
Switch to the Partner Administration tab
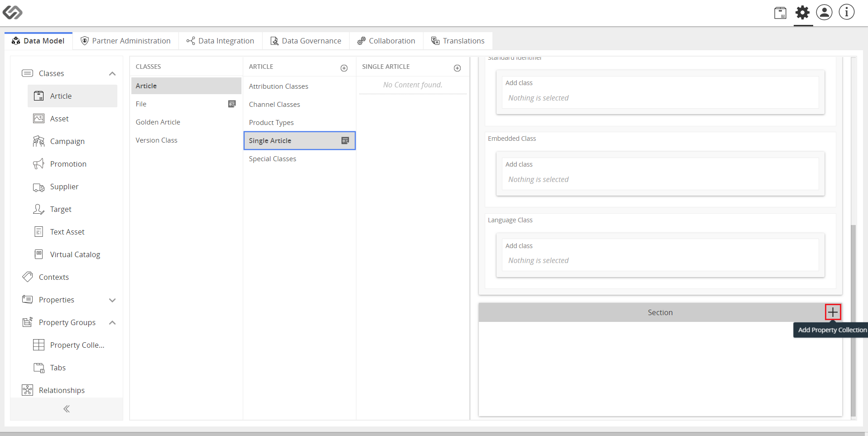tap(125, 41)
